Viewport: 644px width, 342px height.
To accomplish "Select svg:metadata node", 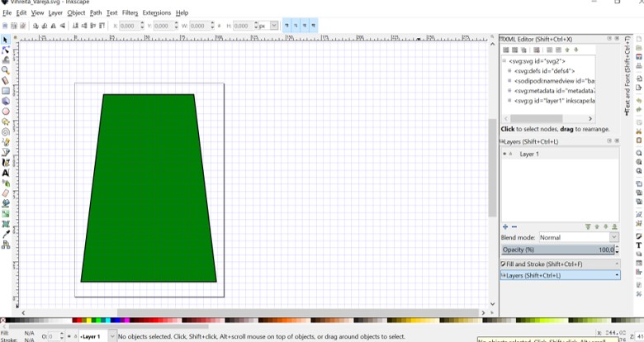I will click(x=555, y=90).
